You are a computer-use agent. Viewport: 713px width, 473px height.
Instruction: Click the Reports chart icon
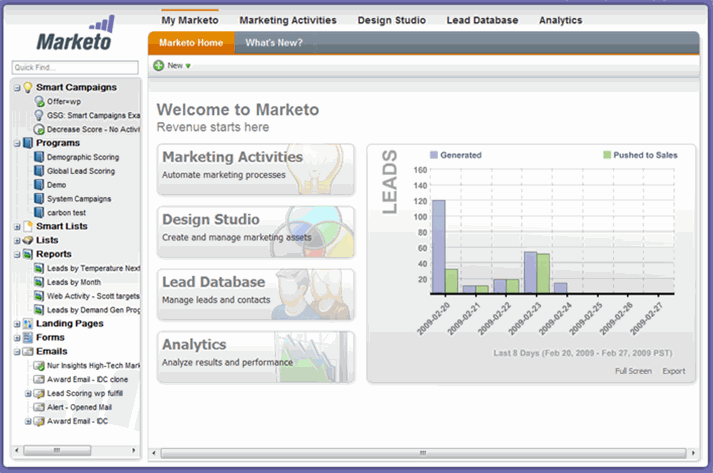(28, 254)
